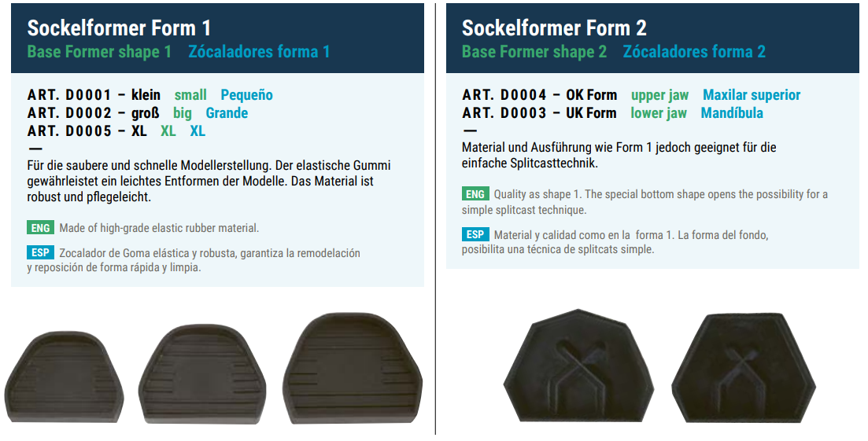Click the blue ESP badge under Form 1

click(40, 252)
